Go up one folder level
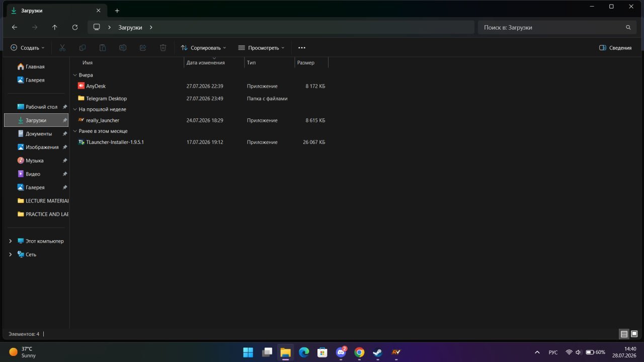Viewport: 644px width, 362px height. pos(55,27)
